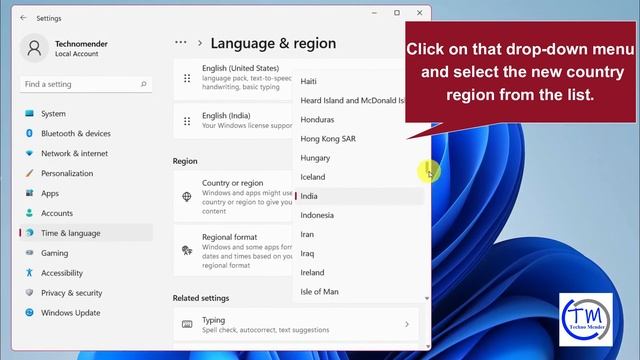Viewport: 640px width, 360px height.
Task: Click scroll-down arrow of country list
Action: [x=427, y=298]
